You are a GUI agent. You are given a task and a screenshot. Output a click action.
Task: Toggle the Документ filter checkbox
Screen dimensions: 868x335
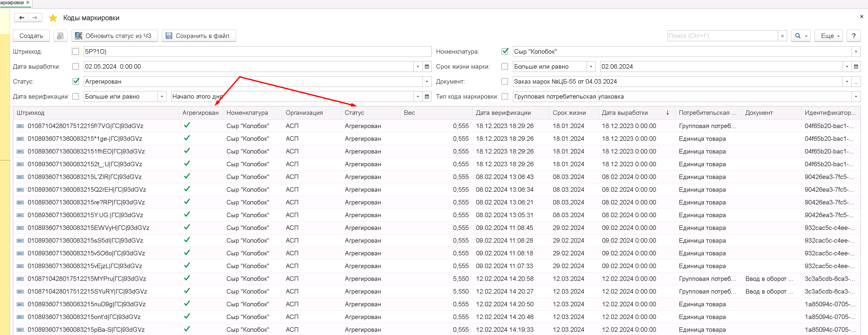(x=504, y=81)
